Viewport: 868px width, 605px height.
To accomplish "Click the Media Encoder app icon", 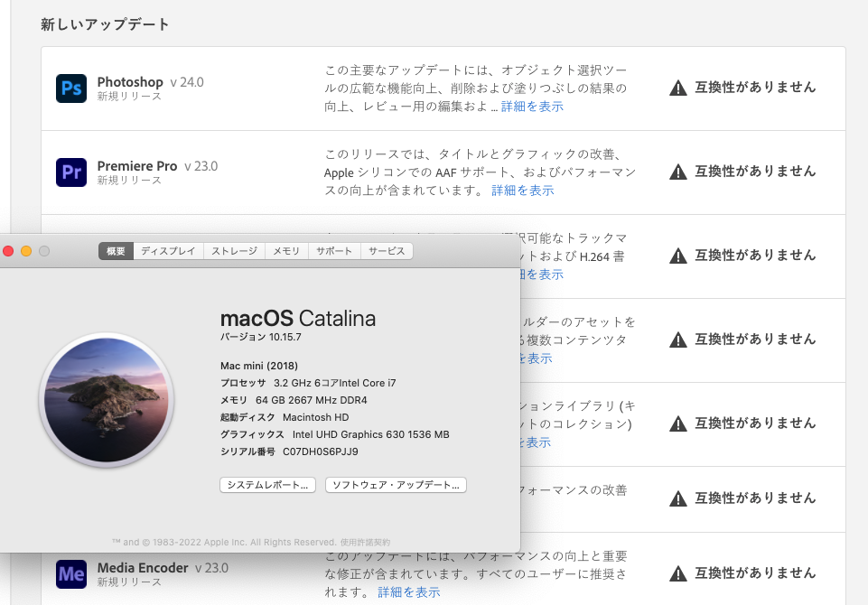I will pos(70,574).
